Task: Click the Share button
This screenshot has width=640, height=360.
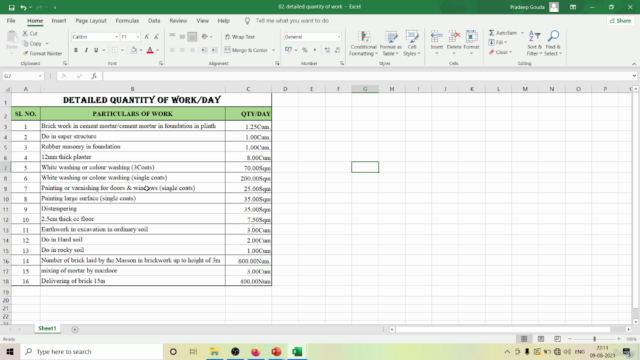Action: [x=620, y=21]
